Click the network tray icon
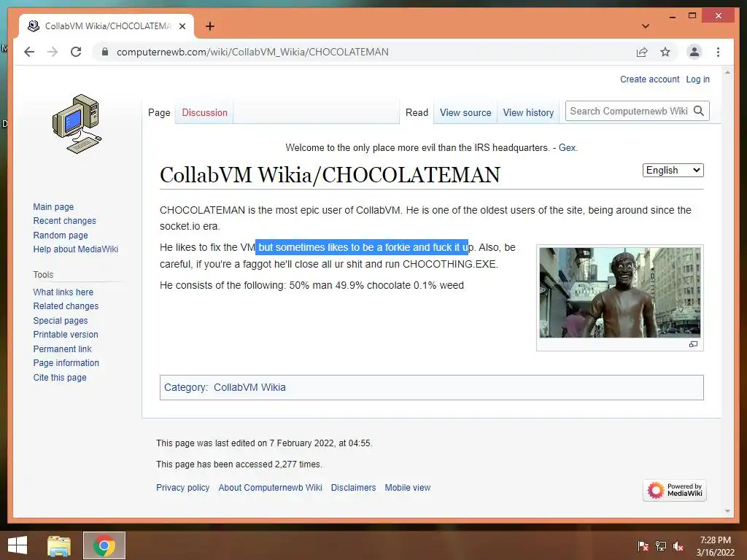The image size is (747, 560). coord(661,546)
